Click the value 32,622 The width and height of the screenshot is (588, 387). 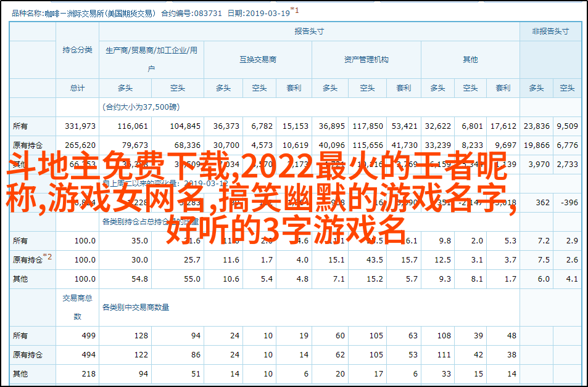pyautogui.click(x=438, y=126)
